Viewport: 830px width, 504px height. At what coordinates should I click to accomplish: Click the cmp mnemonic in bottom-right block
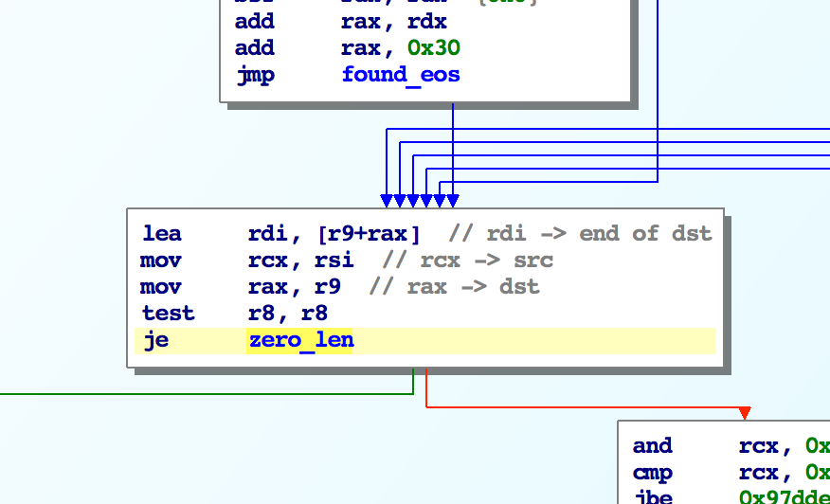tap(652, 473)
